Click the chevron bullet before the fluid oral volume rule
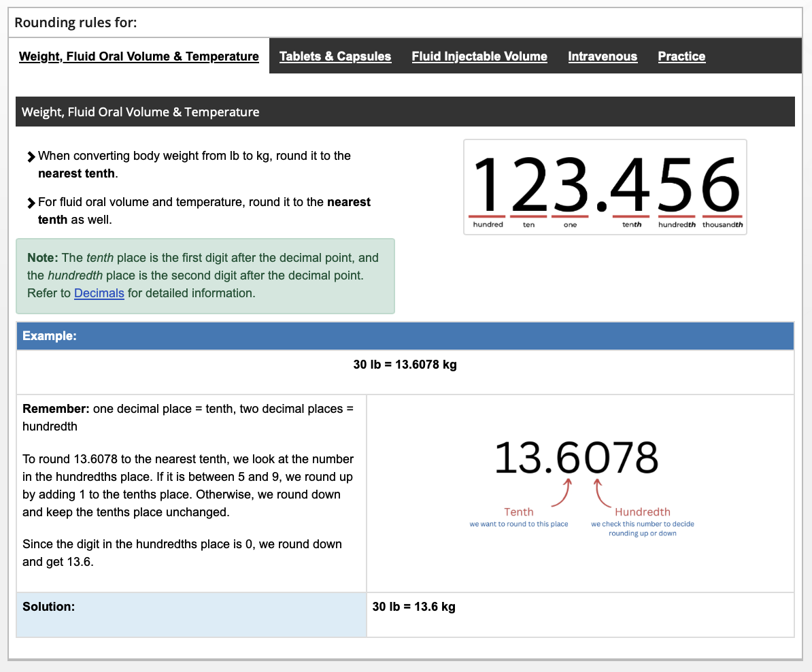The height and width of the screenshot is (672, 812). tap(31, 202)
